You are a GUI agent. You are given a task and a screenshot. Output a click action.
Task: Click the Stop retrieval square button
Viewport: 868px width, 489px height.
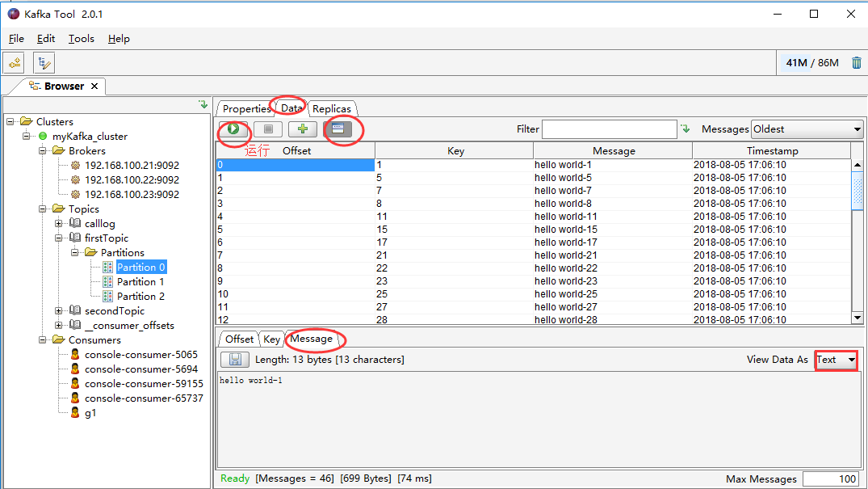coord(268,129)
